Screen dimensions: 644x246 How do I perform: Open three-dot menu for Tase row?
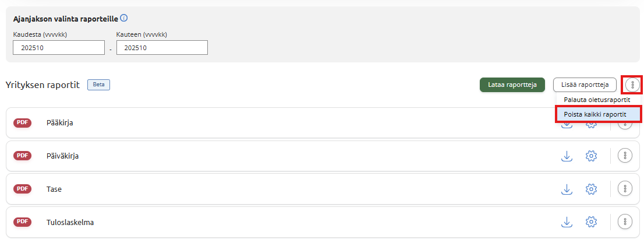(625, 189)
